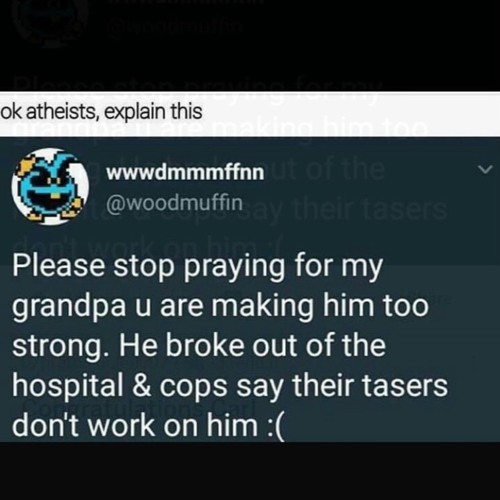This screenshot has height=500, width=500.
Task: Open the wwwdmmmffnn display name profile
Action: tap(185, 172)
